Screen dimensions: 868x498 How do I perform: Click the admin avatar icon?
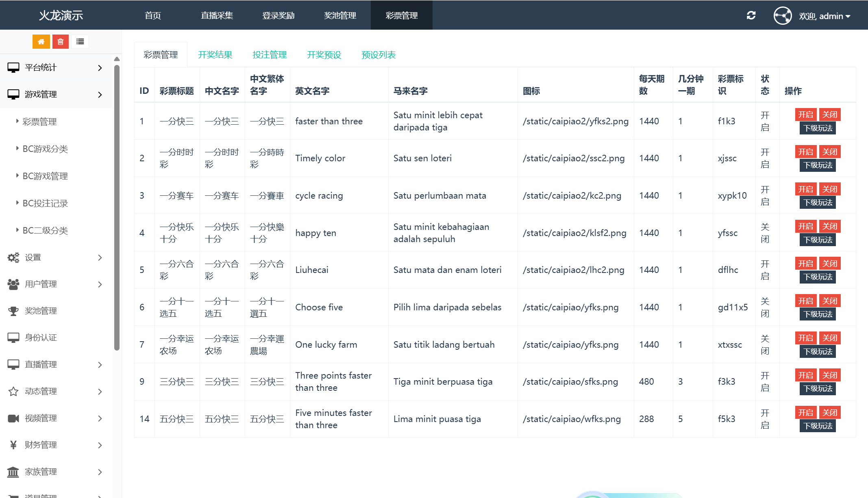(782, 16)
